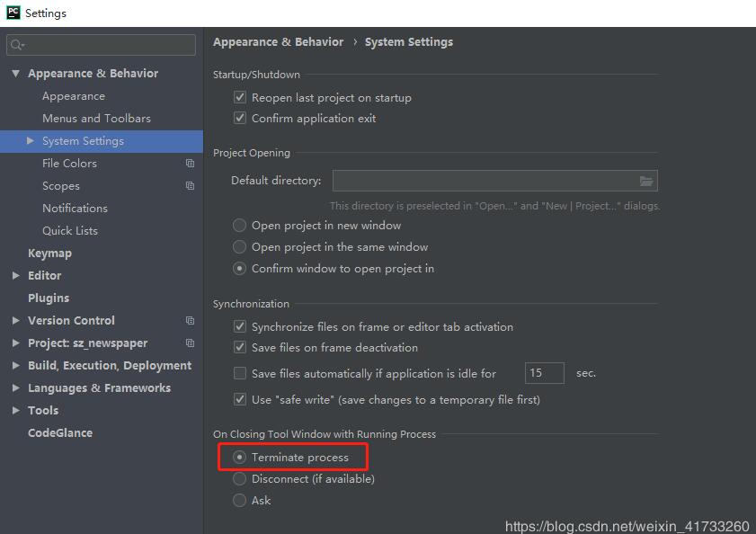Screen dimensions: 756x534
Task: Go to the Plugins settings page
Action: pos(49,298)
